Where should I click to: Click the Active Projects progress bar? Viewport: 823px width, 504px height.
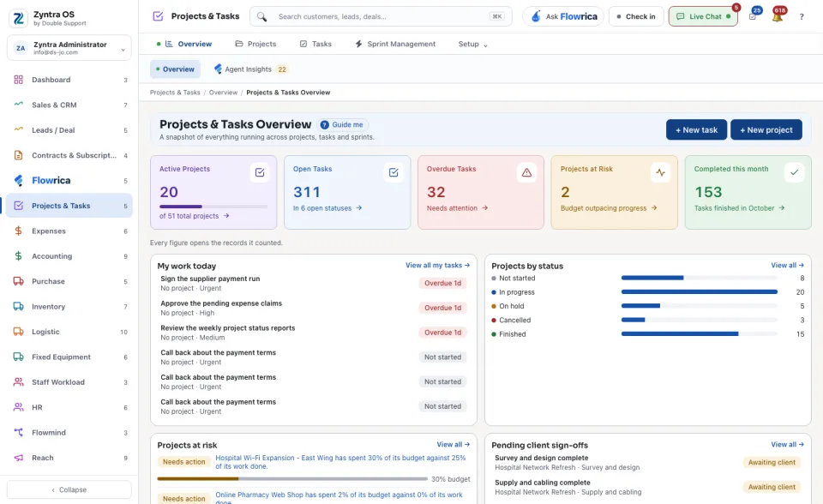point(213,207)
